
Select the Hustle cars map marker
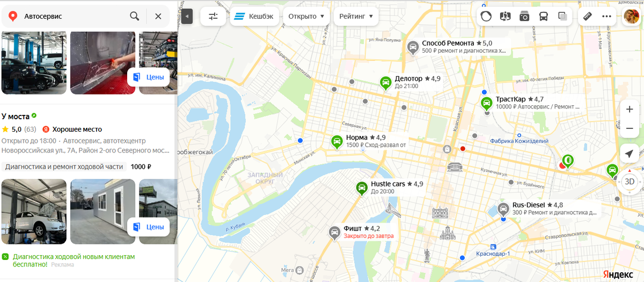(363, 188)
